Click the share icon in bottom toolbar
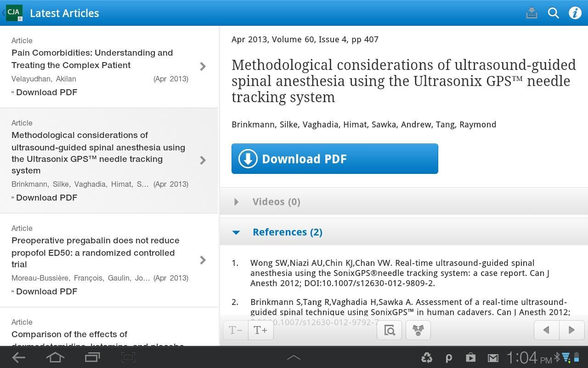 (418, 330)
